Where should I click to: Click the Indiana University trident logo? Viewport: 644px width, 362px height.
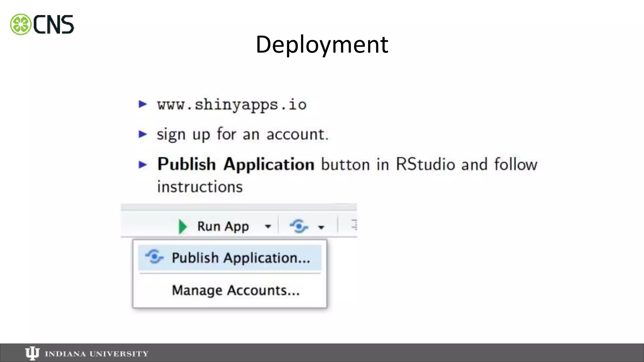[x=32, y=354]
